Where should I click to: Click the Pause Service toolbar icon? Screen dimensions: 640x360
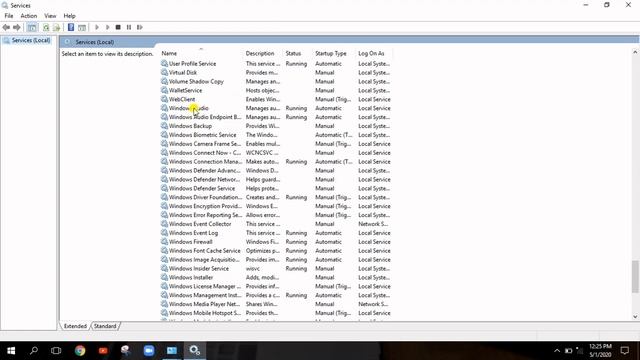point(129,27)
